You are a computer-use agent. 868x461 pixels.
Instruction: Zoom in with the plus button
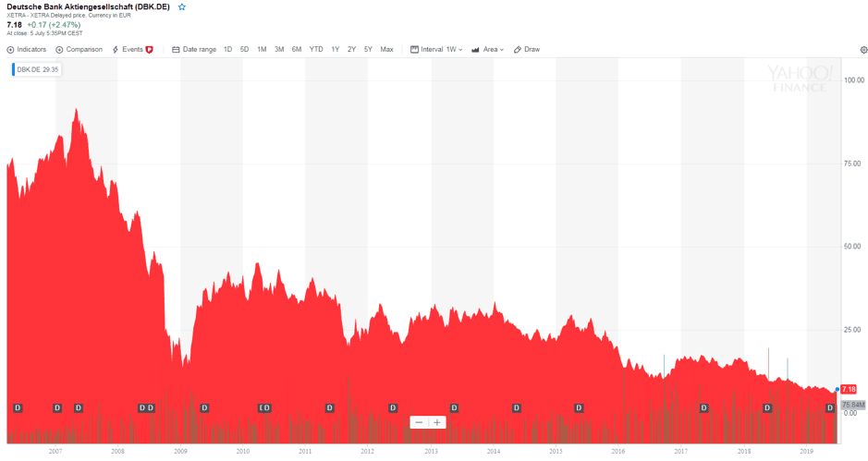coord(436,422)
